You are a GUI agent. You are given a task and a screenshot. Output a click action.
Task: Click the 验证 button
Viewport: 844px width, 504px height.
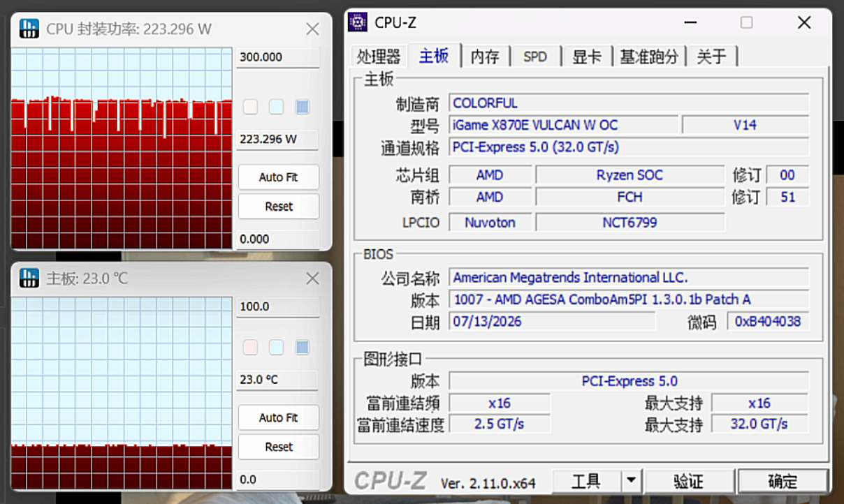[x=689, y=481]
